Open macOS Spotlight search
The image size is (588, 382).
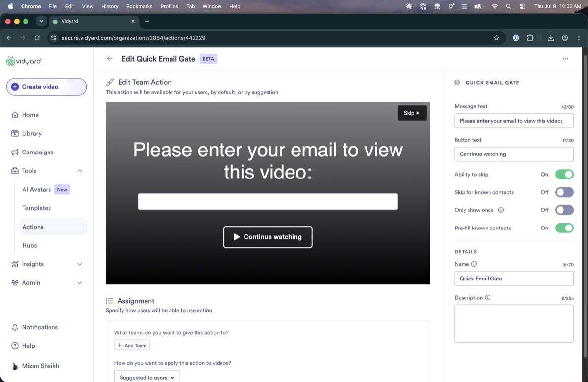[509, 6]
